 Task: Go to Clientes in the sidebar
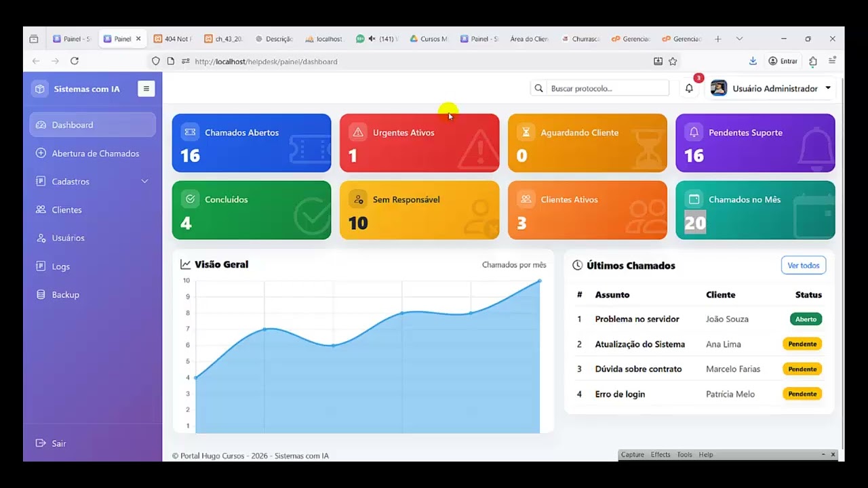[x=93, y=210]
